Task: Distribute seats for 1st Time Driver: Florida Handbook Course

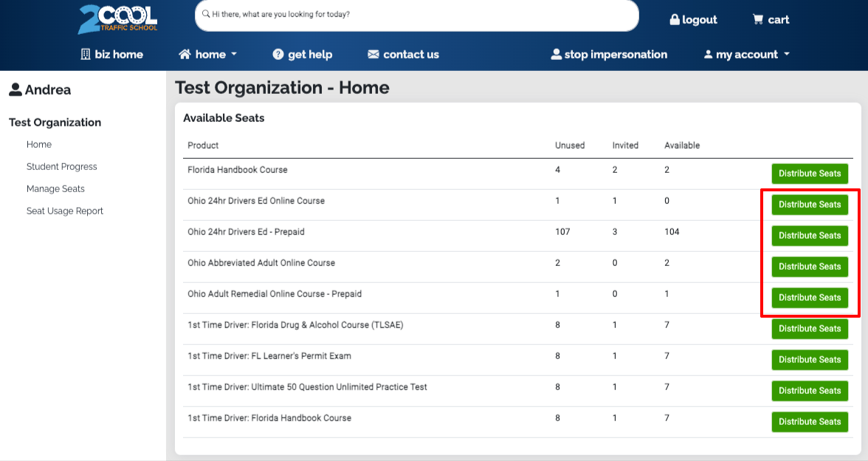Action: (x=810, y=422)
